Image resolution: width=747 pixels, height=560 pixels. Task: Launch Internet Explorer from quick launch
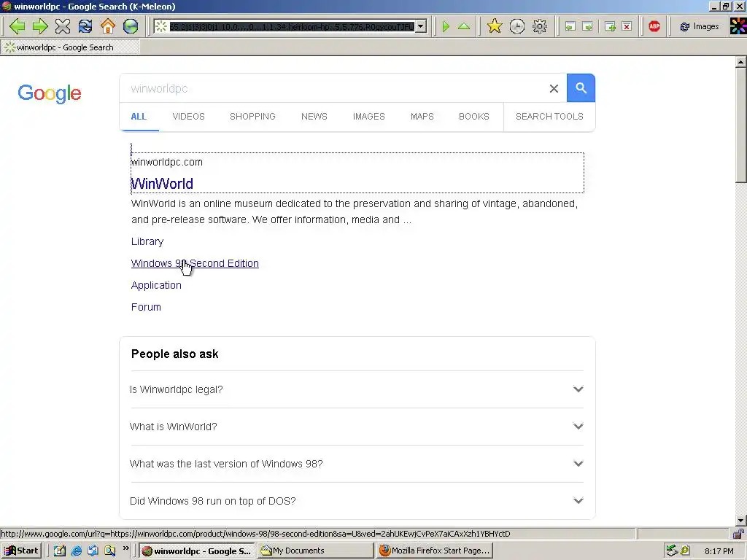76,551
